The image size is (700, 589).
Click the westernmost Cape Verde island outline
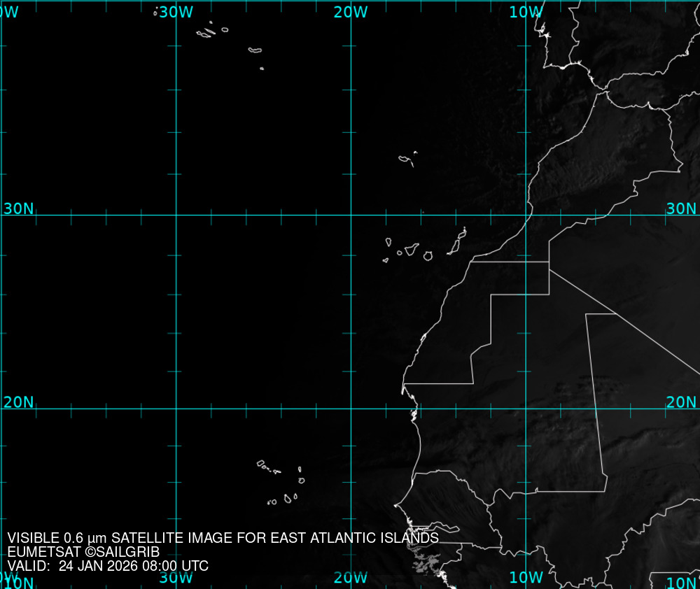pyautogui.click(x=261, y=463)
